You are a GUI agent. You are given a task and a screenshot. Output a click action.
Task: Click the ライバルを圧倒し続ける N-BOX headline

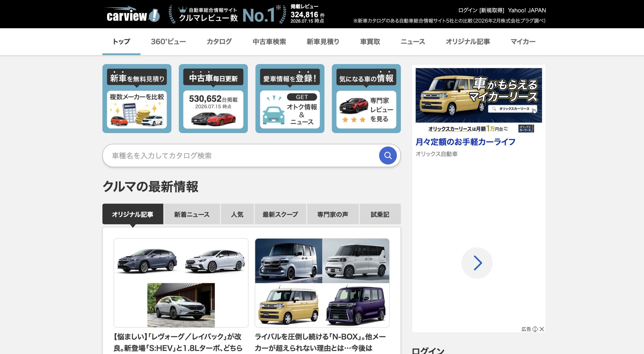tap(320, 342)
